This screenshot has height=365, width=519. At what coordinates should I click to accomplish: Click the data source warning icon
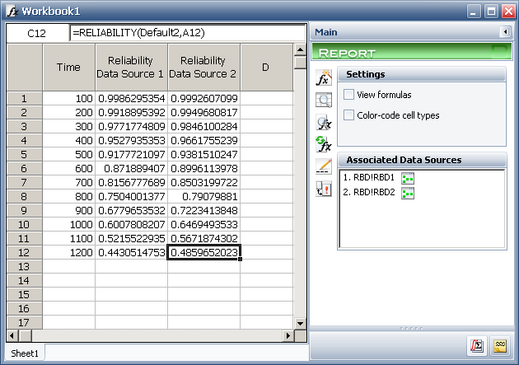point(324,189)
